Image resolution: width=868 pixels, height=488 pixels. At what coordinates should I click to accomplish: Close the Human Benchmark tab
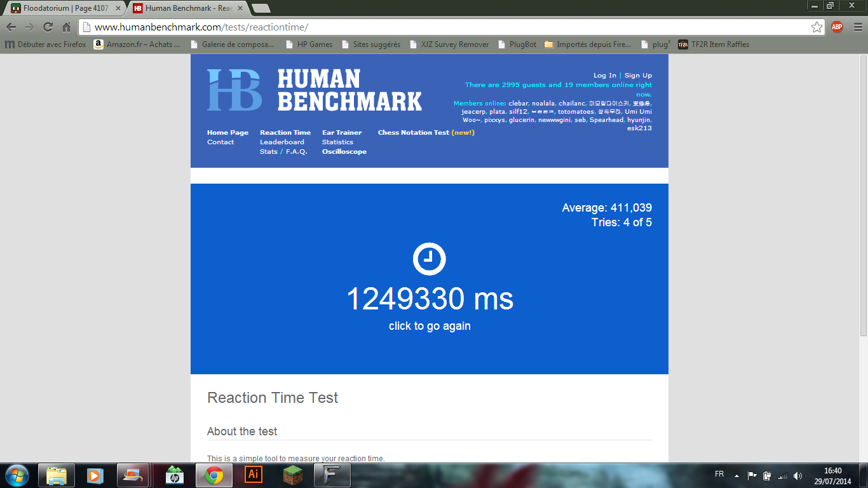coord(240,8)
